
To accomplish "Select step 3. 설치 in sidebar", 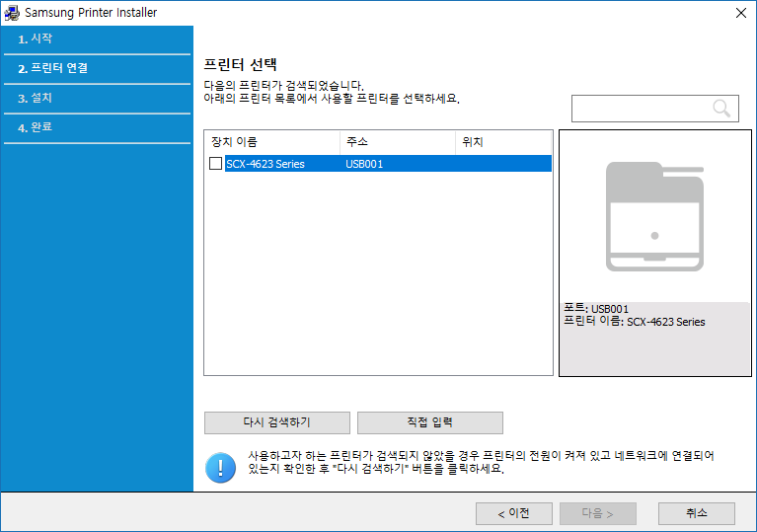I will (36, 98).
